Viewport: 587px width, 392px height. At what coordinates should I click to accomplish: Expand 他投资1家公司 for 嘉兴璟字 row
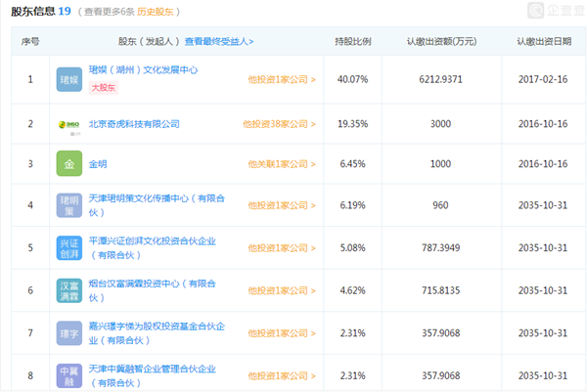282,333
